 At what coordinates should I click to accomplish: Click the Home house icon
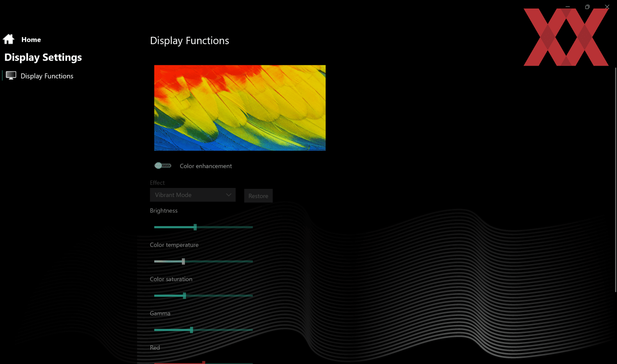click(x=9, y=39)
